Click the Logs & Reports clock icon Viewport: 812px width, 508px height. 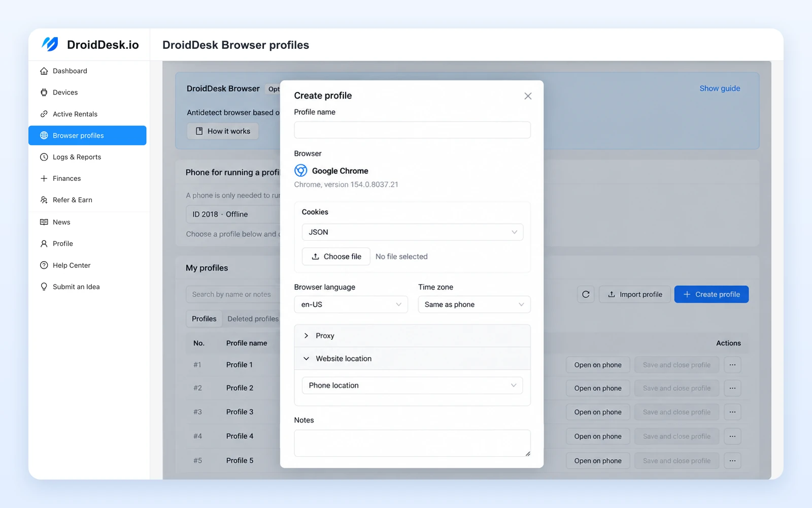[x=44, y=157]
